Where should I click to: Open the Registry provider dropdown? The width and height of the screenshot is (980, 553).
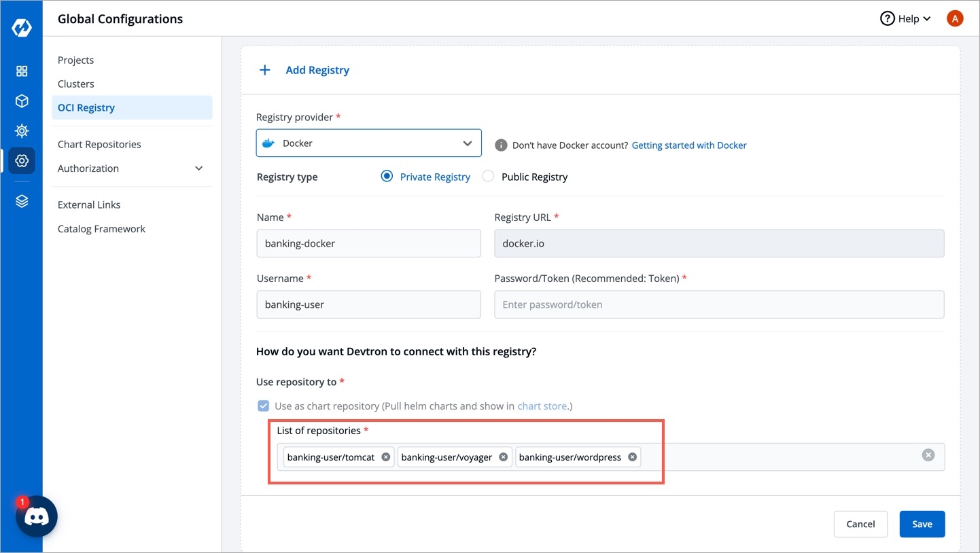point(368,143)
